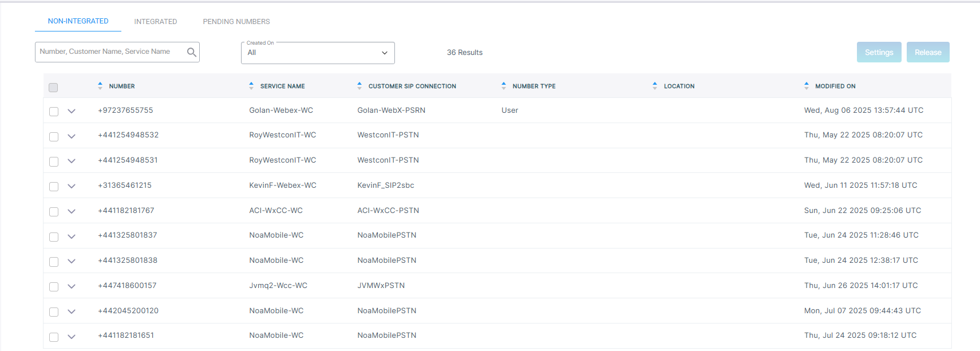Expand the +441182181767 row chevron
Image resolution: width=980 pixels, height=351 pixels.
point(72,211)
